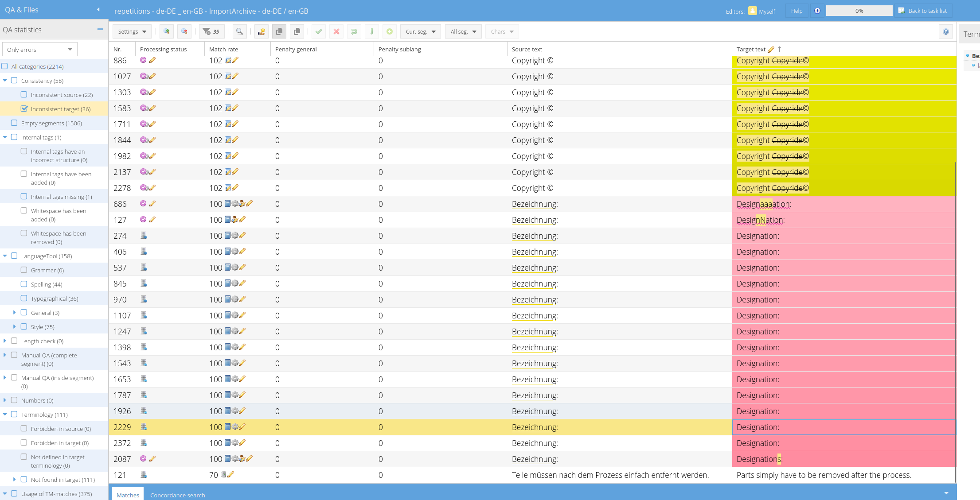This screenshot has width=980, height=500.
Task: Uncheck Inconsistent target (36) checkbox
Action: (24, 109)
